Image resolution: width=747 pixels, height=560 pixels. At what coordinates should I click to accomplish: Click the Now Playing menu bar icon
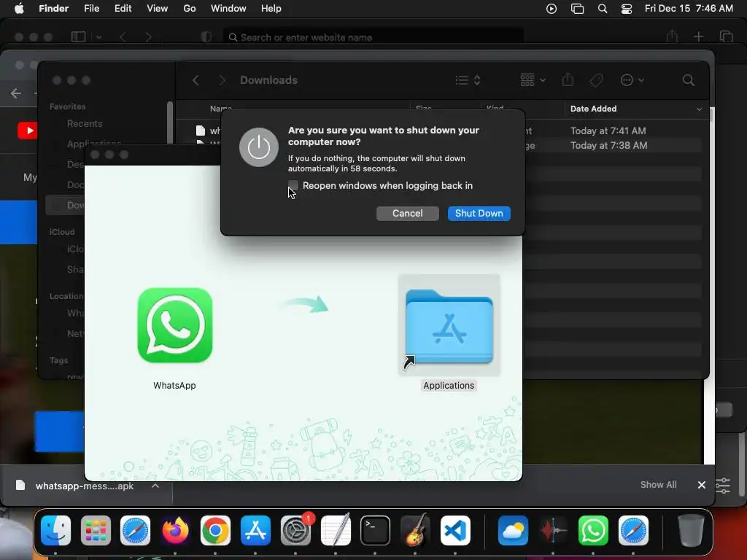click(x=551, y=9)
